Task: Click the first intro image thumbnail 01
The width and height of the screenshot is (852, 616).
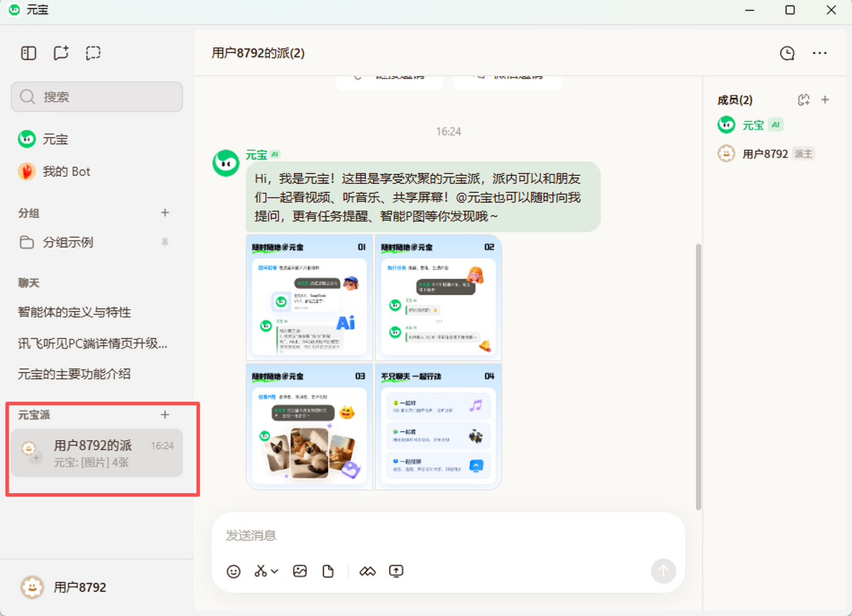Action: pos(310,298)
